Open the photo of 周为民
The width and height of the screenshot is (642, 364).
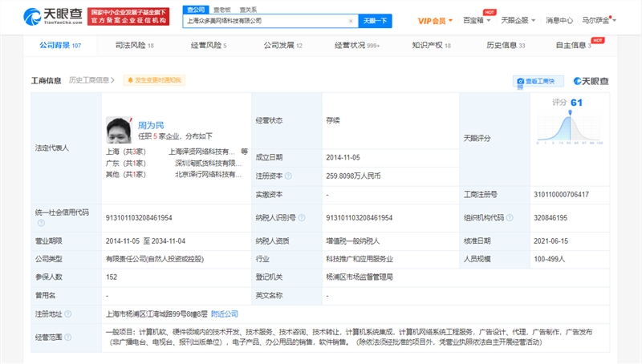(119, 130)
